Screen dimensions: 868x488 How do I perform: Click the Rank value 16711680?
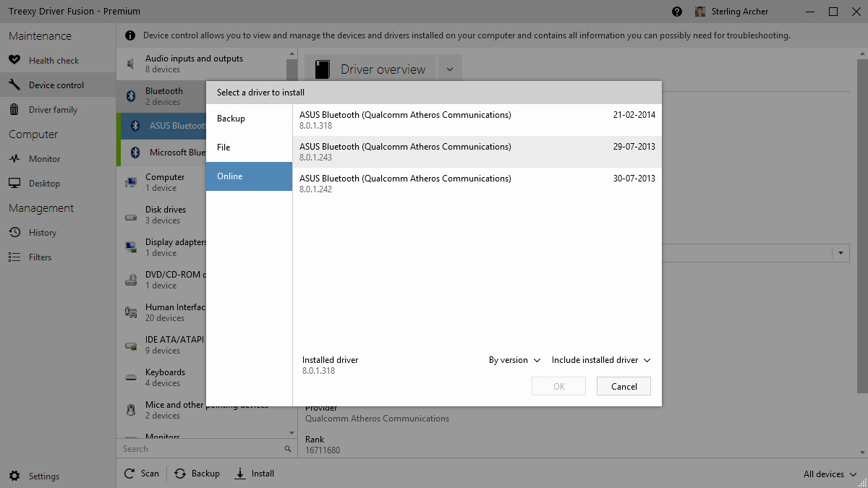323,450
